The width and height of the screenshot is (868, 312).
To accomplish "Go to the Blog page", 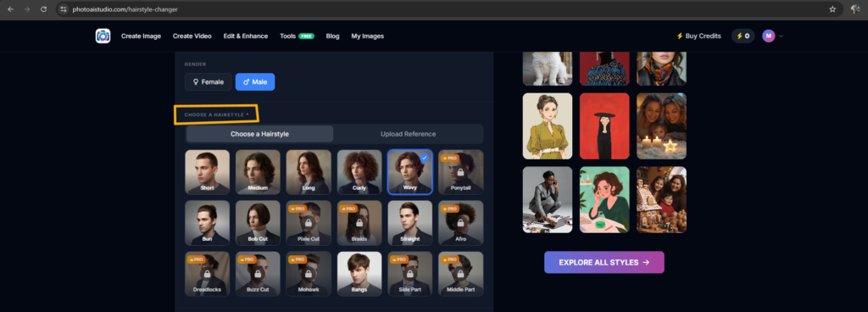I will click(x=332, y=36).
